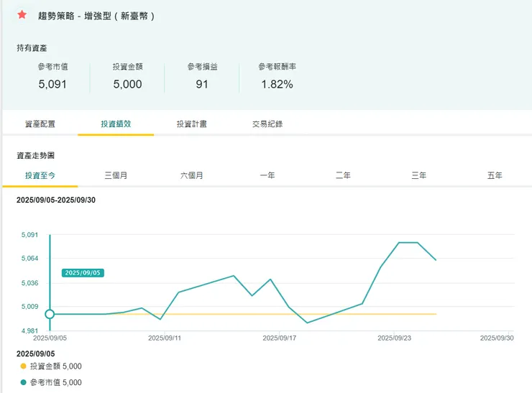Click the 參考市值 5,000 legend text
Screen dimensions: 532x393
point(56,382)
